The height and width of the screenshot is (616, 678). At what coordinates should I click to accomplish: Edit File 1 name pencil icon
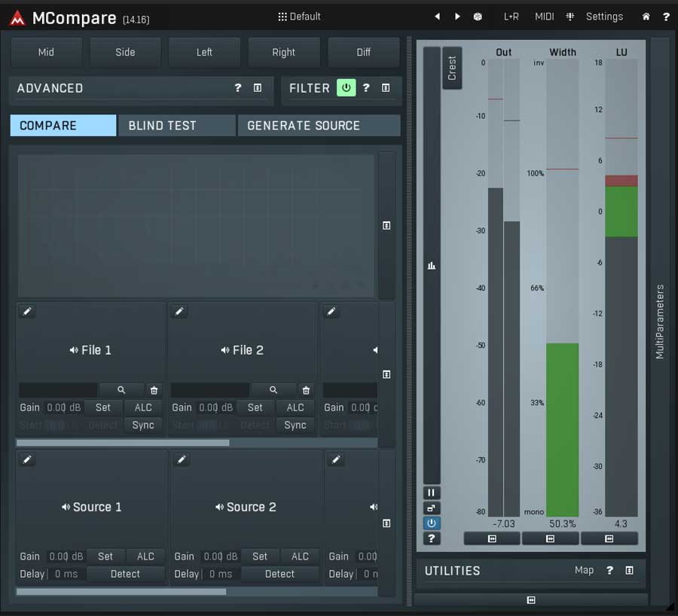(27, 311)
